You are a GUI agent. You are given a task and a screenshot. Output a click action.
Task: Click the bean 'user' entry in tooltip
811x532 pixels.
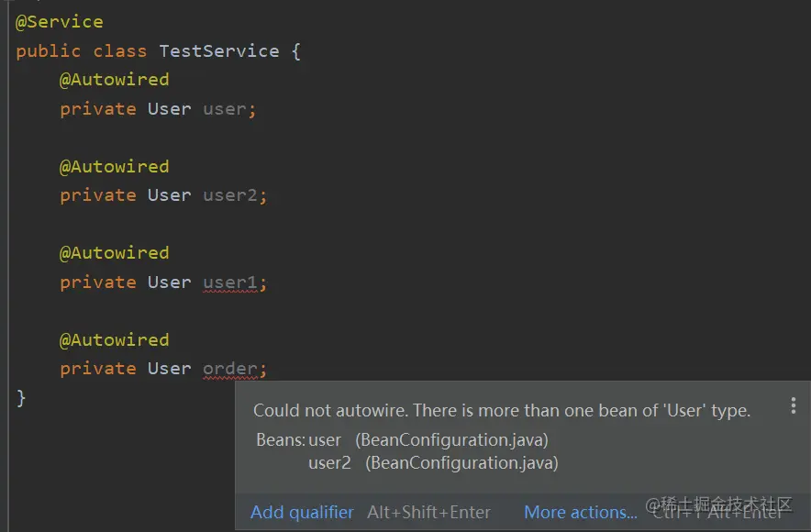pos(325,440)
